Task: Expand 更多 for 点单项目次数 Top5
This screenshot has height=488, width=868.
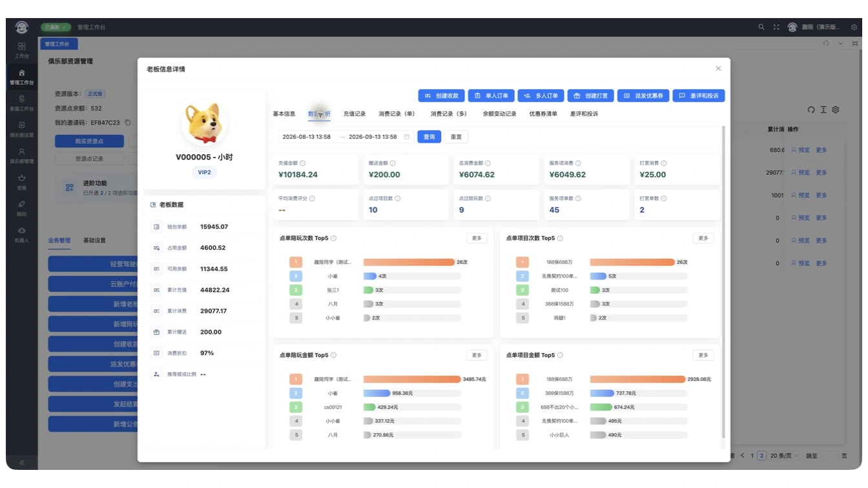Action: [703, 238]
